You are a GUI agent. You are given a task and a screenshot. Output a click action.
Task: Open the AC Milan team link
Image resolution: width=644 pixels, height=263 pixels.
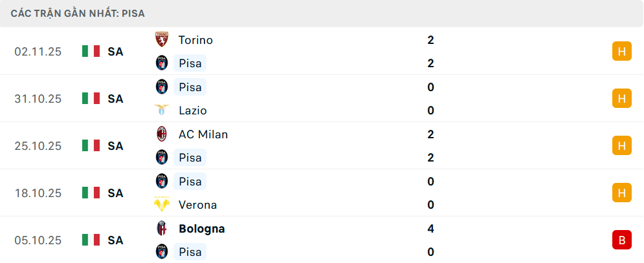click(x=203, y=134)
